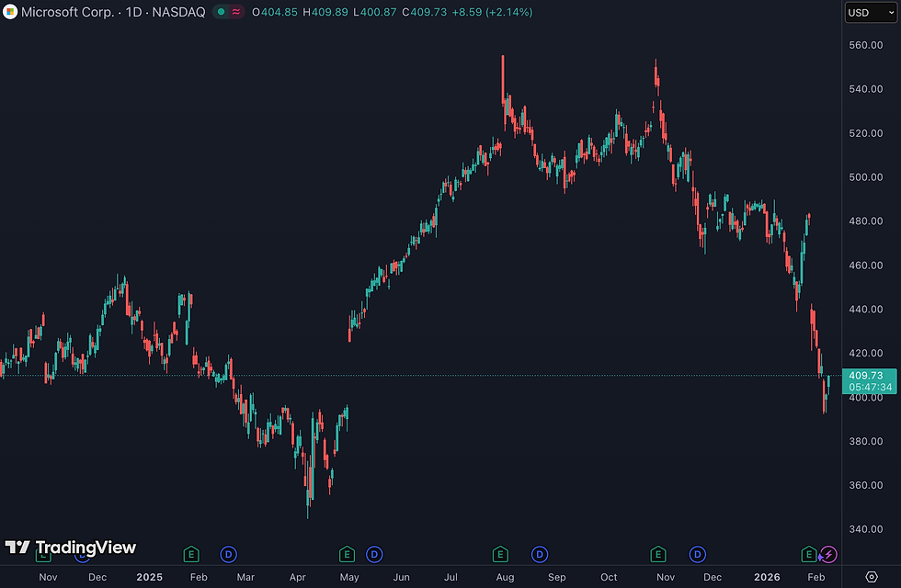Click the May 2025 earnings E marker
Screen dimensions: 901x588
click(x=347, y=555)
